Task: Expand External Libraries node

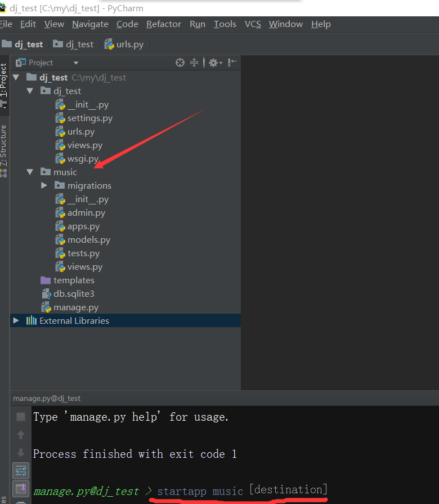Action: pos(16,320)
